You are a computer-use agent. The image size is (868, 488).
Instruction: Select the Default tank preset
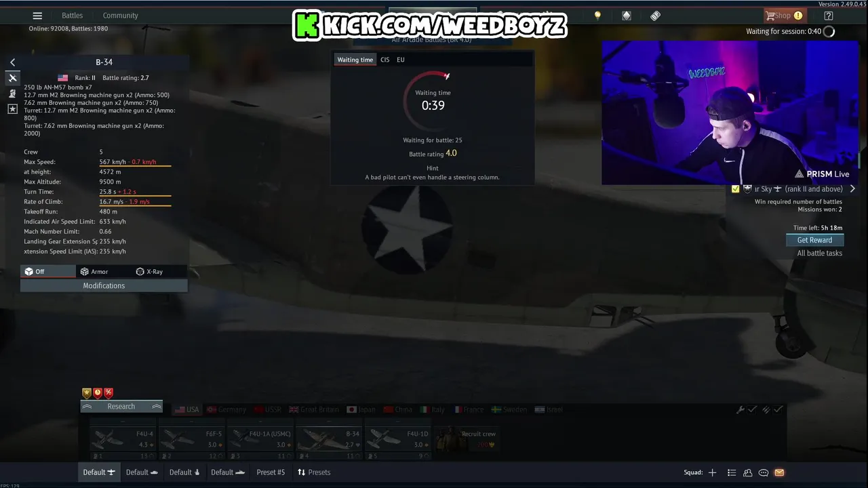click(142, 472)
